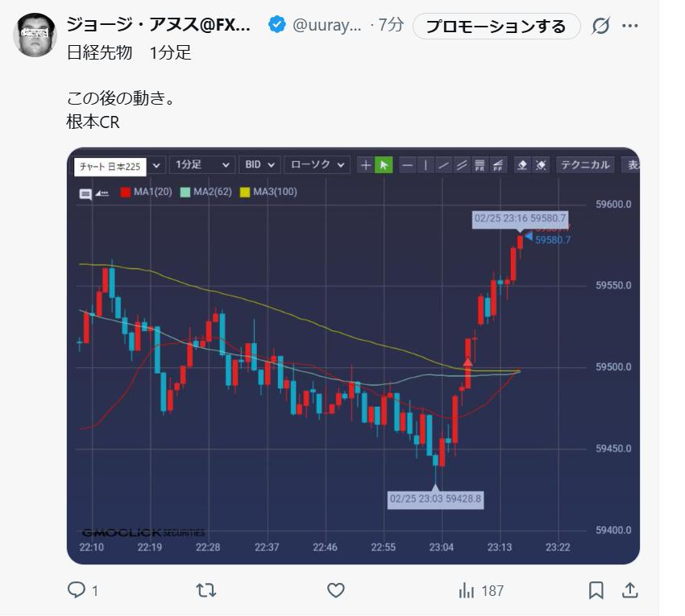The width and height of the screenshot is (685, 616).
Task: Expand the BID price type dropdown
Action: click(x=259, y=165)
